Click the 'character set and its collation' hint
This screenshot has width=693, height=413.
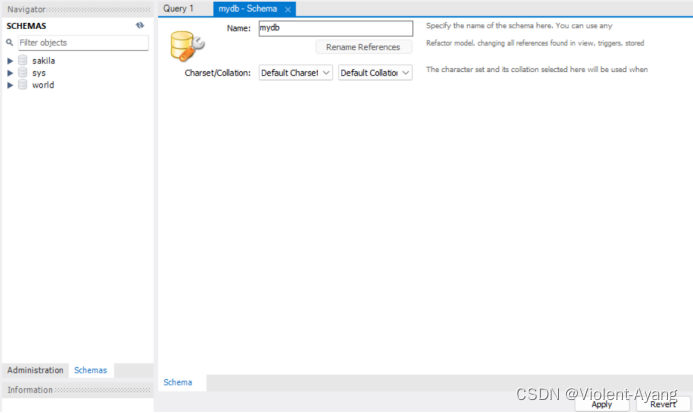click(537, 69)
